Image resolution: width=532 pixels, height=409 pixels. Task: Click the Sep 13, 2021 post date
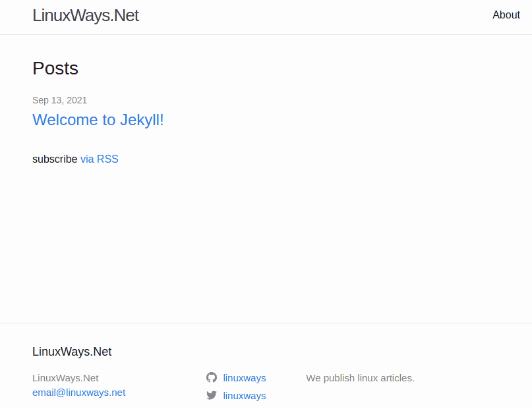[x=60, y=100]
